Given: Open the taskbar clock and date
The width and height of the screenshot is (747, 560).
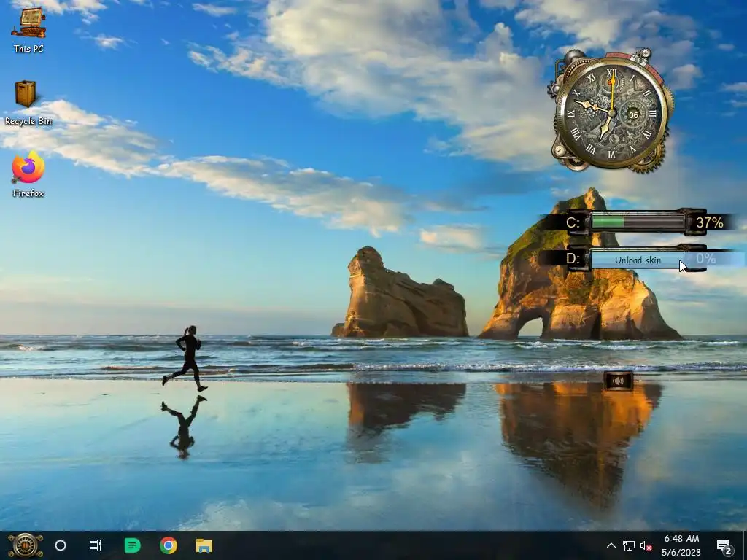Looking at the screenshot, I should (681, 545).
